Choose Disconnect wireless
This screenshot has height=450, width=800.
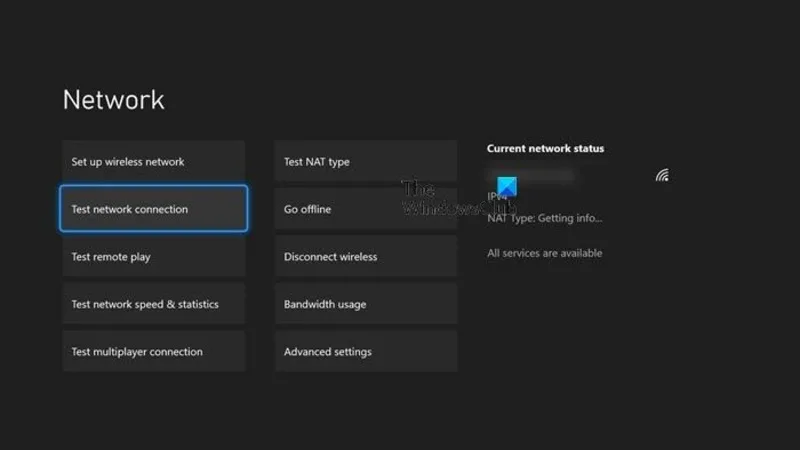click(x=366, y=256)
